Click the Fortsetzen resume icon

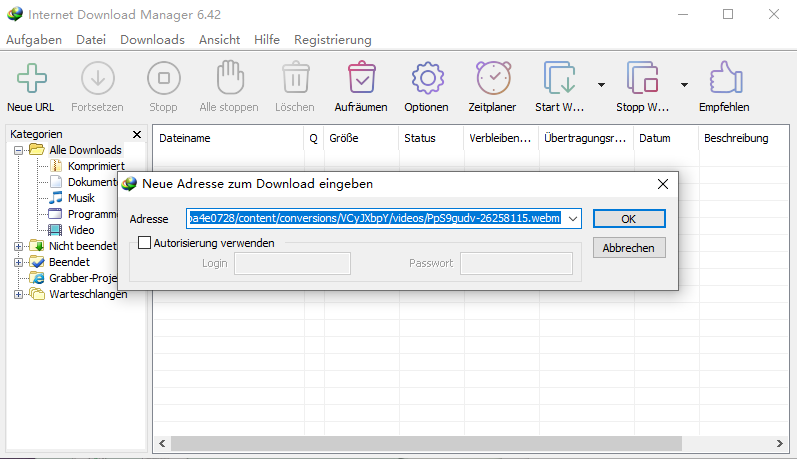(x=98, y=78)
